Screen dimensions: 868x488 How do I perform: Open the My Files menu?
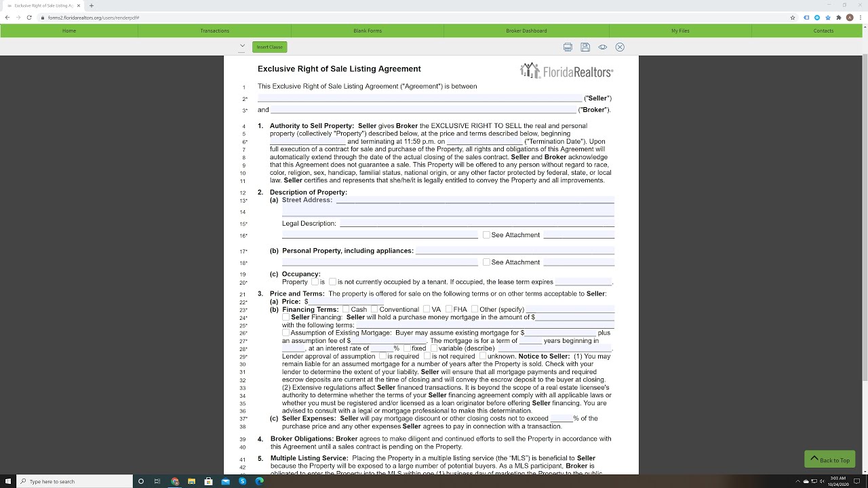tap(680, 30)
